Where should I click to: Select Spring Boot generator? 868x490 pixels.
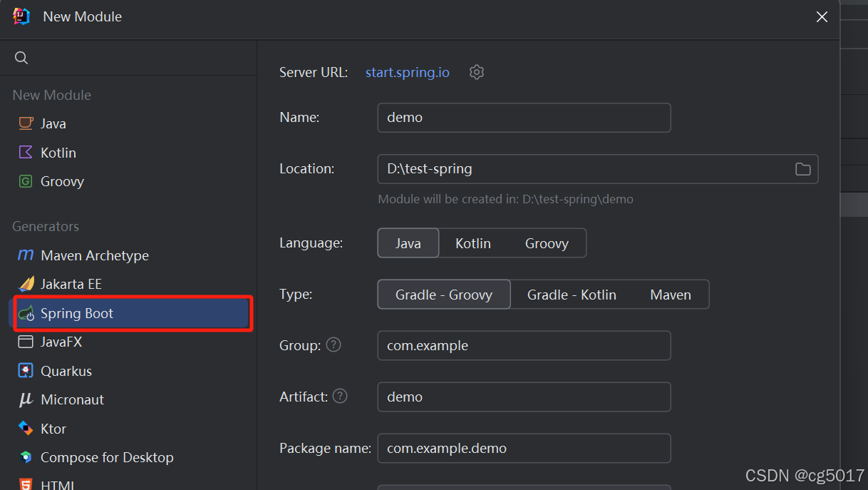click(x=128, y=313)
